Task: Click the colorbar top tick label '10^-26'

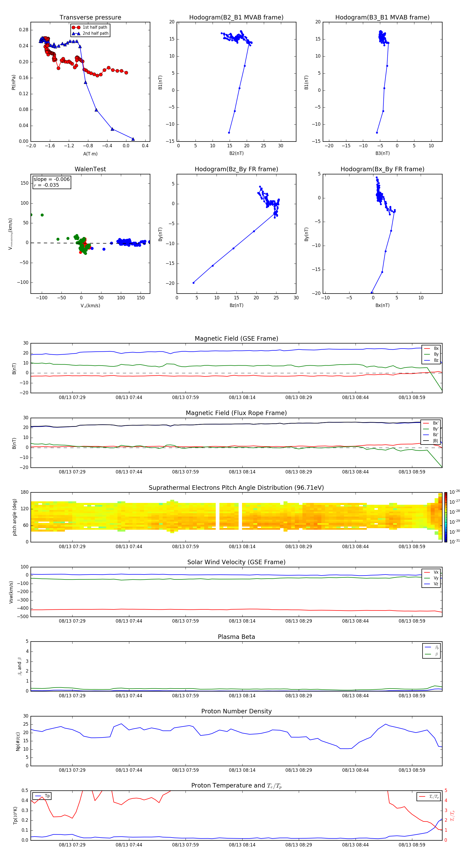Action: [x=455, y=492]
